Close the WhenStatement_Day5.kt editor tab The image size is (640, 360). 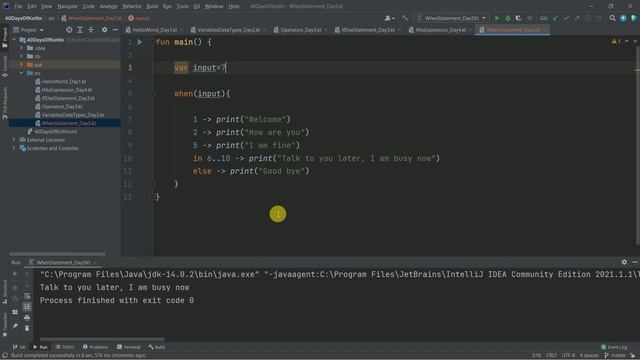click(546, 30)
